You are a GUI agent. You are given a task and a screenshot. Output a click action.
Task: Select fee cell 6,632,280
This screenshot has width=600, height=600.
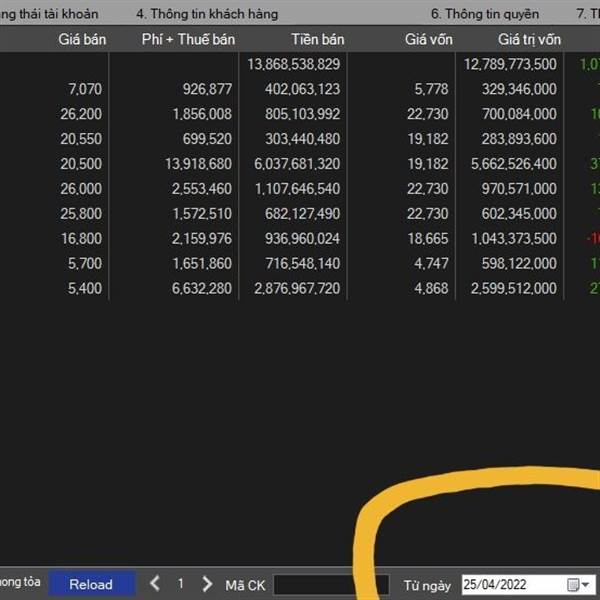pyautogui.click(x=202, y=289)
